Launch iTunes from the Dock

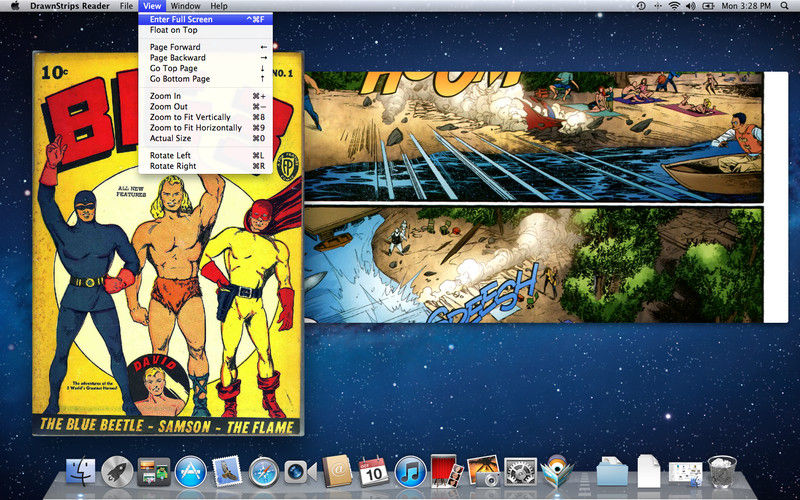coord(411,471)
